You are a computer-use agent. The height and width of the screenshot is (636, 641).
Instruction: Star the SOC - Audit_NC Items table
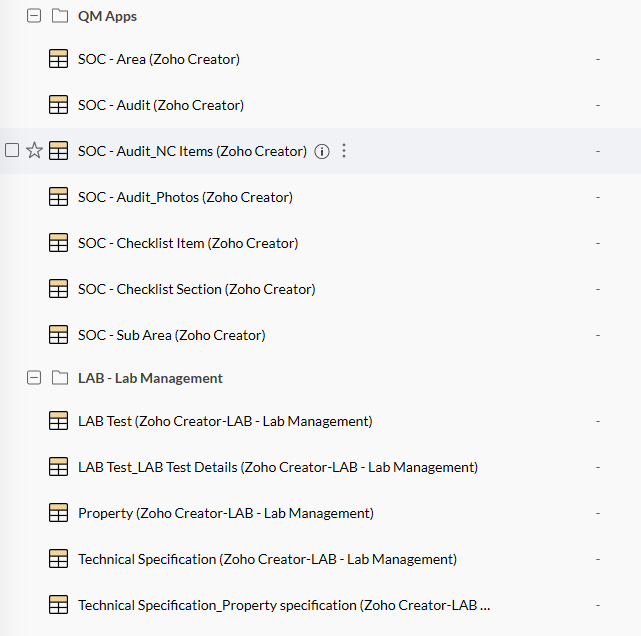click(34, 150)
